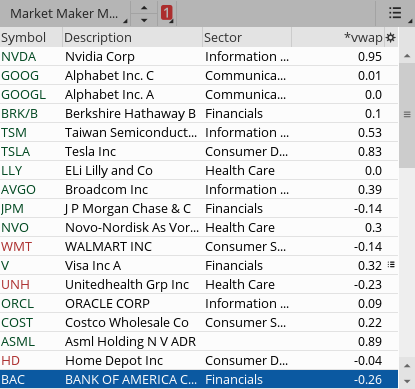Screen dimensions: 415x389
Task: Open the list actions menu icon
Action: (395, 13)
